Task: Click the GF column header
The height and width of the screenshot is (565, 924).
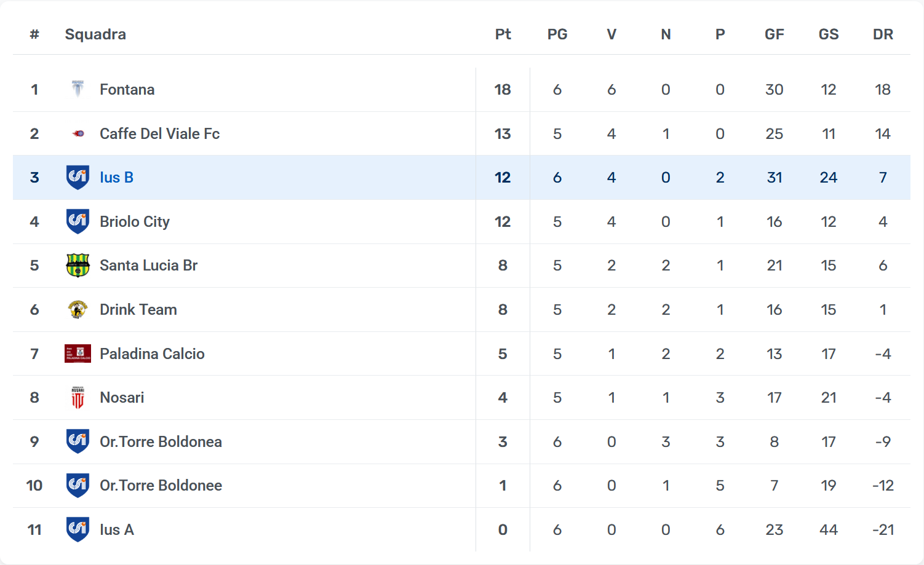Action: [774, 34]
